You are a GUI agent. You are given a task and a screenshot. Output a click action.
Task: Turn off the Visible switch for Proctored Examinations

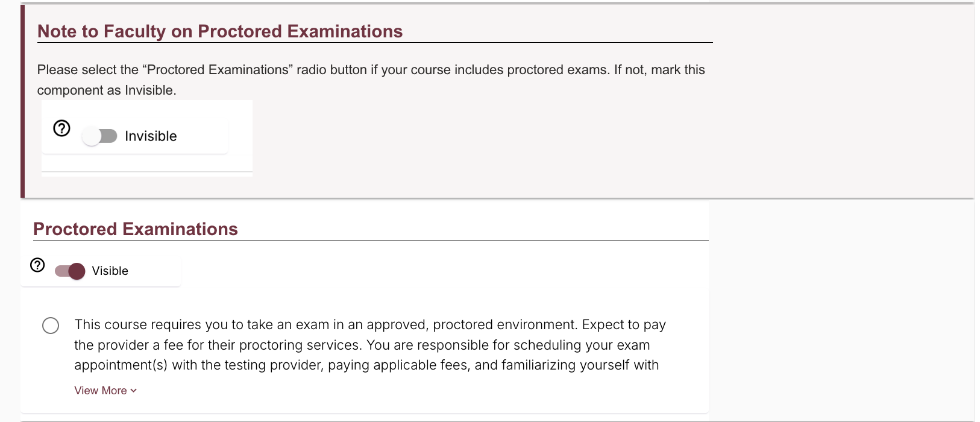pyautogui.click(x=70, y=271)
